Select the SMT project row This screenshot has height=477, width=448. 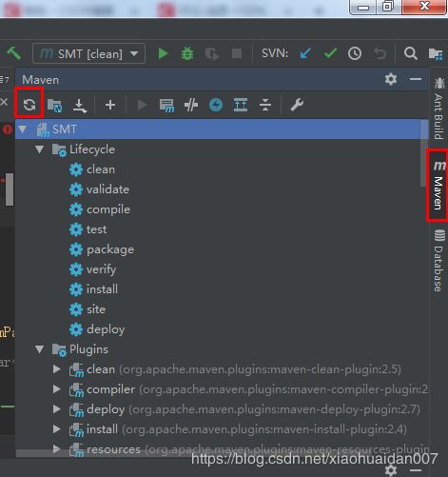222,129
